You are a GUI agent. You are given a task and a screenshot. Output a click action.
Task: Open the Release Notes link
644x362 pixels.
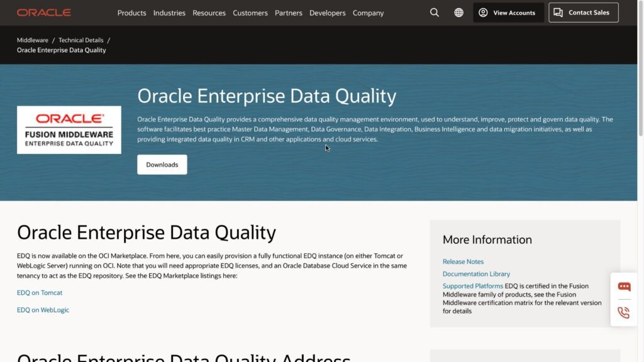(463, 261)
